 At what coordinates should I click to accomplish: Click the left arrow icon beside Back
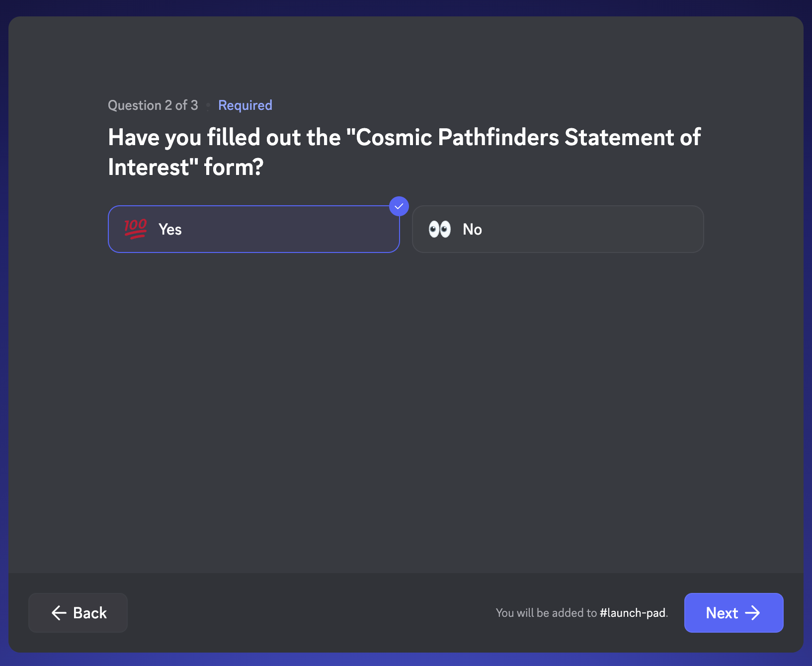[59, 613]
